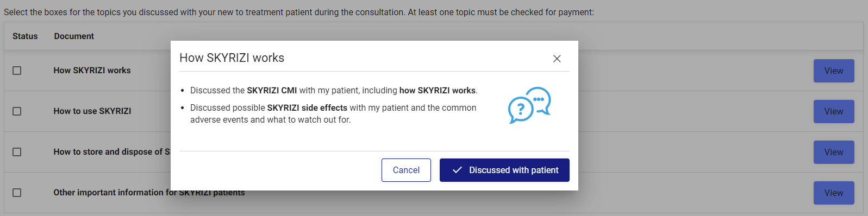Click the Other important information row text
The height and width of the screenshot is (216, 868).
[149, 193]
